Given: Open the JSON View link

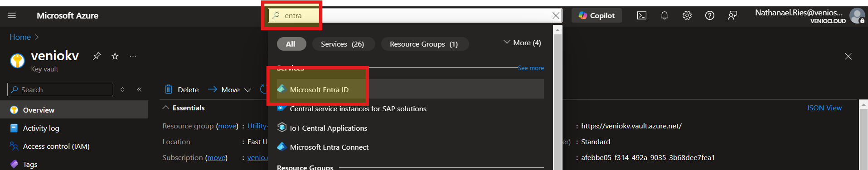Looking at the screenshot, I should (824, 108).
